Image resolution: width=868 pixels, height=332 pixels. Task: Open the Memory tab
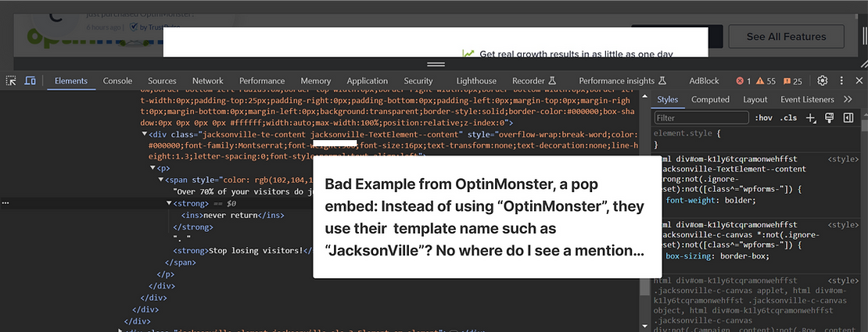pos(316,80)
